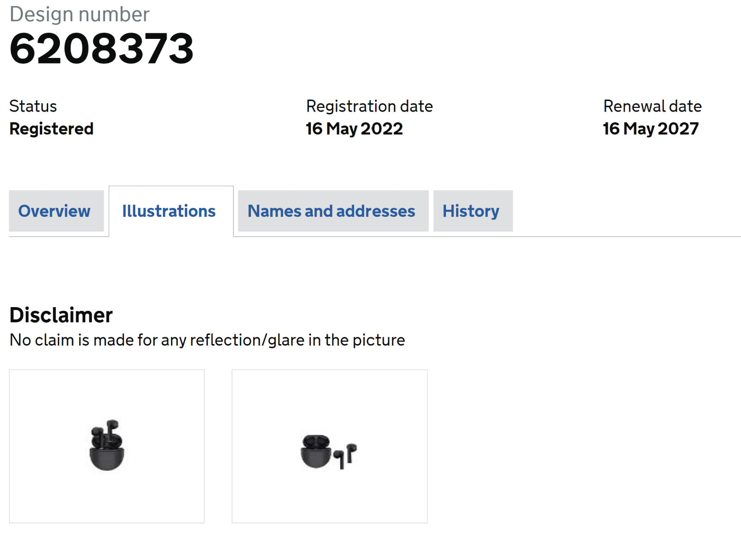The height and width of the screenshot is (560, 741).
Task: Open the Overview tab
Action: [x=54, y=211]
